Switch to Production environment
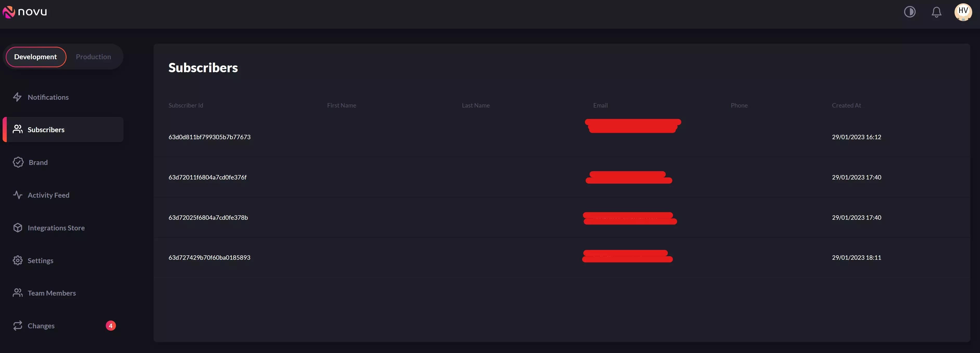This screenshot has width=980, height=353. pos(93,56)
